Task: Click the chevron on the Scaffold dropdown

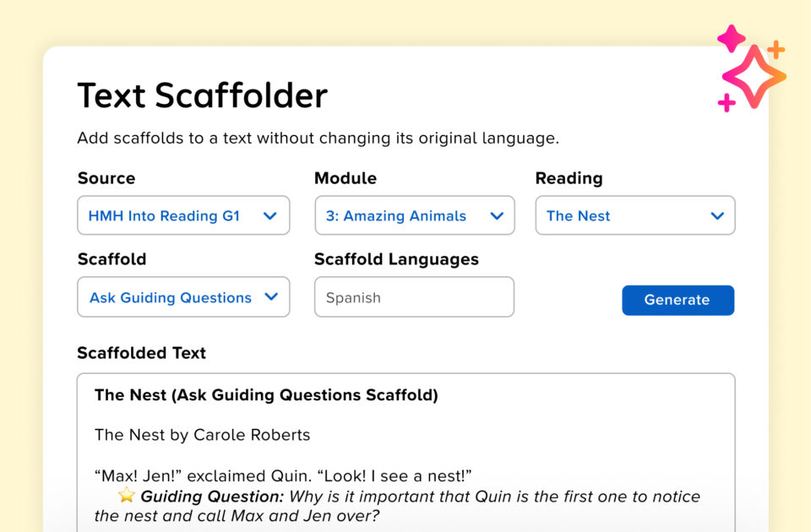Action: point(271,296)
